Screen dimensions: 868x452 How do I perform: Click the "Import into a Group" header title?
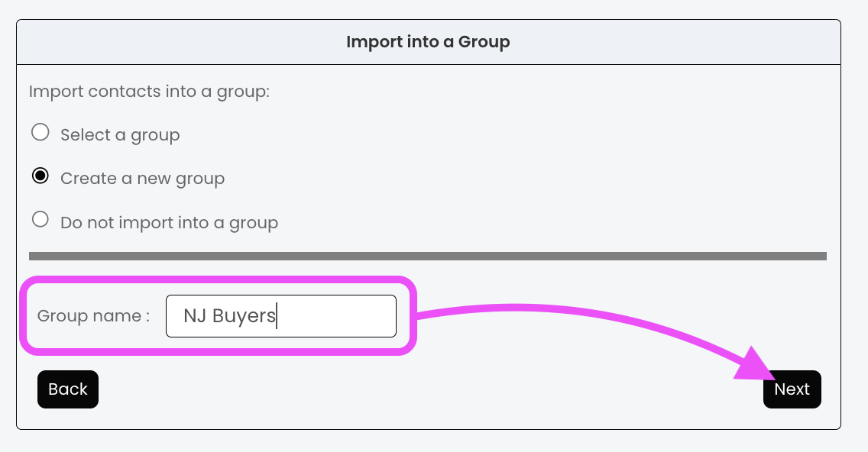(x=428, y=41)
